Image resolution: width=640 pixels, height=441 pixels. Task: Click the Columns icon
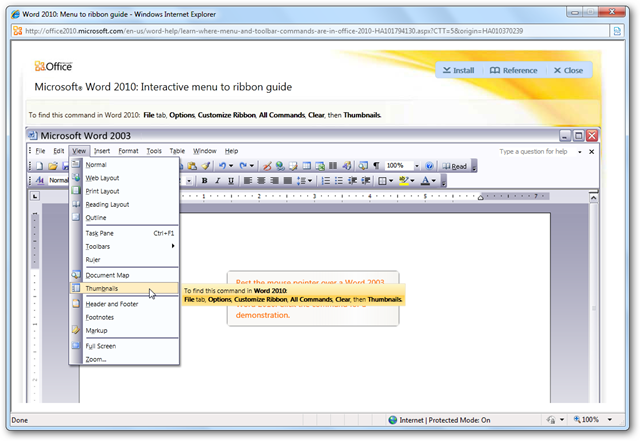[x=333, y=166]
